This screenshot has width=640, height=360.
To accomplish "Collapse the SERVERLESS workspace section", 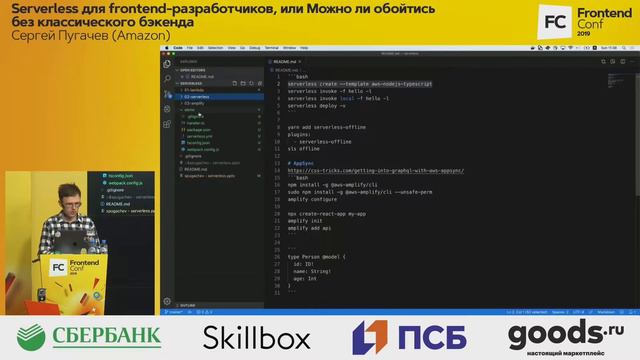I will pos(191,83).
